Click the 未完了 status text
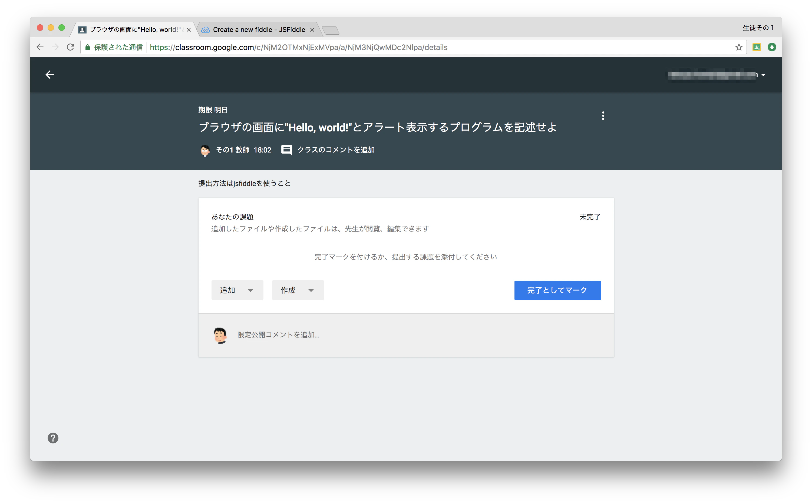812x504 pixels. 590,217
